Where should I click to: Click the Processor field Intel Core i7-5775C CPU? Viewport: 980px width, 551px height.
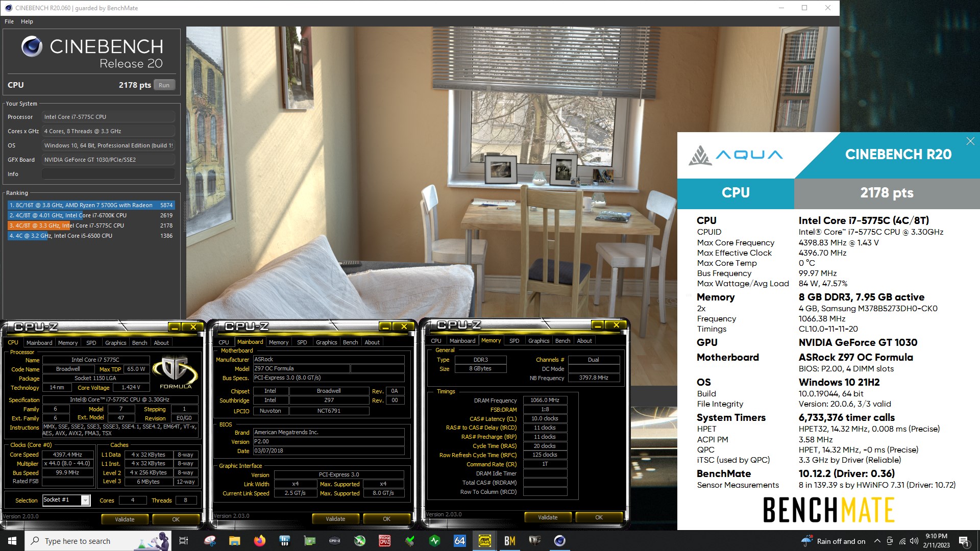click(108, 117)
